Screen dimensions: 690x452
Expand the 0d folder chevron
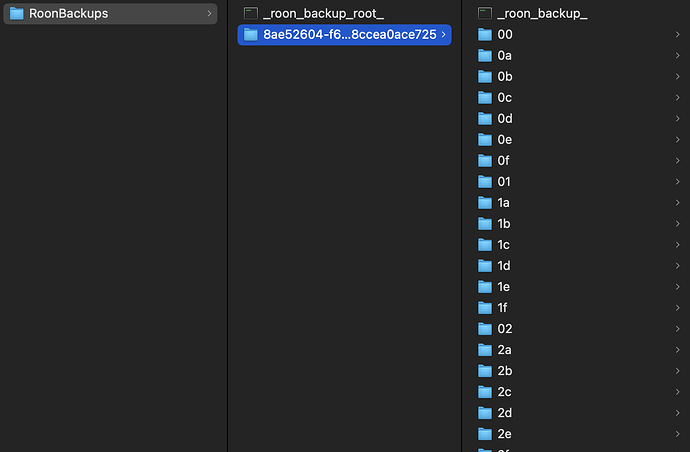click(678, 119)
